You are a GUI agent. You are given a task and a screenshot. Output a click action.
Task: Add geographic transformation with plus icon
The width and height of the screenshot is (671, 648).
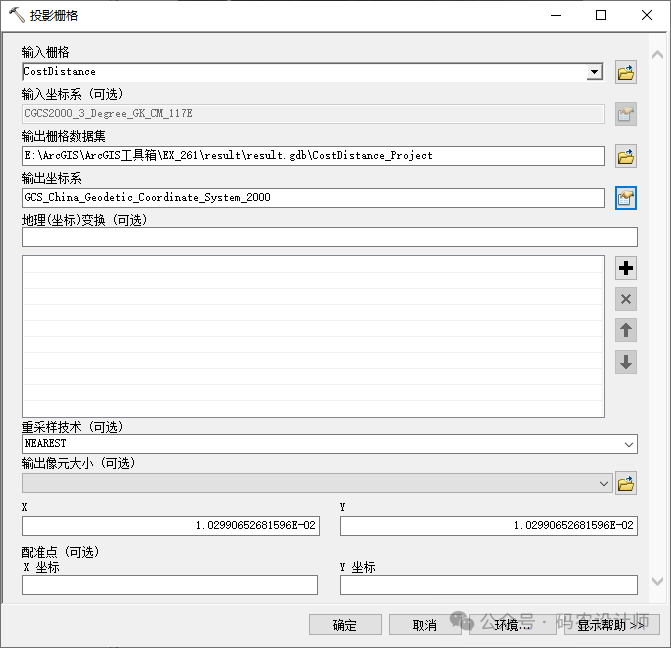[x=626, y=268]
